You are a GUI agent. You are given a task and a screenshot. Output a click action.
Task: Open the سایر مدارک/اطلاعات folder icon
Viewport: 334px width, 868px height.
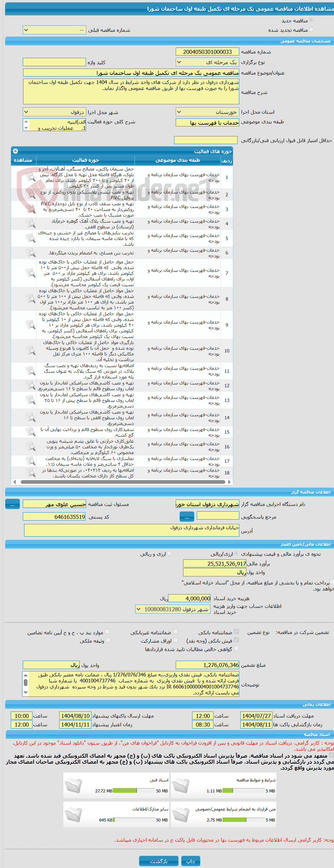pyautogui.click(x=73, y=815)
